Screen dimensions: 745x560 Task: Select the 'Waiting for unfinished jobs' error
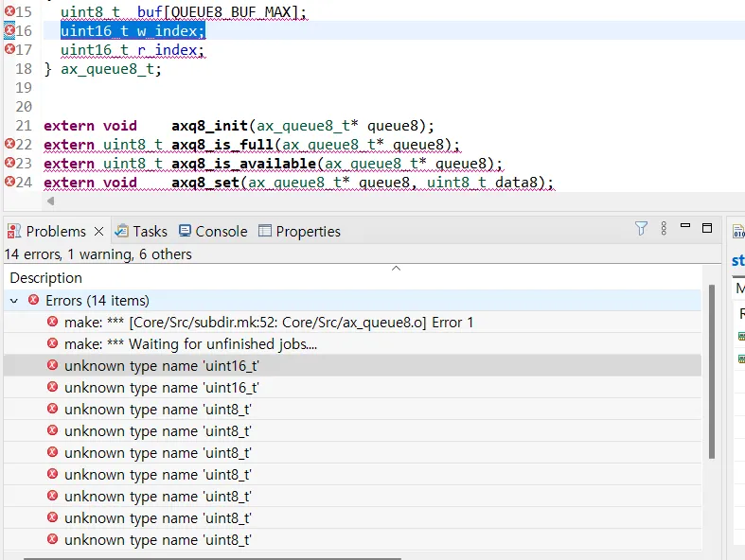click(x=190, y=344)
